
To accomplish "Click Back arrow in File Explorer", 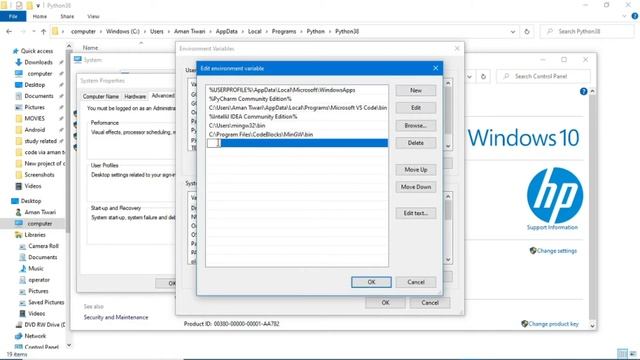I will [9, 31].
